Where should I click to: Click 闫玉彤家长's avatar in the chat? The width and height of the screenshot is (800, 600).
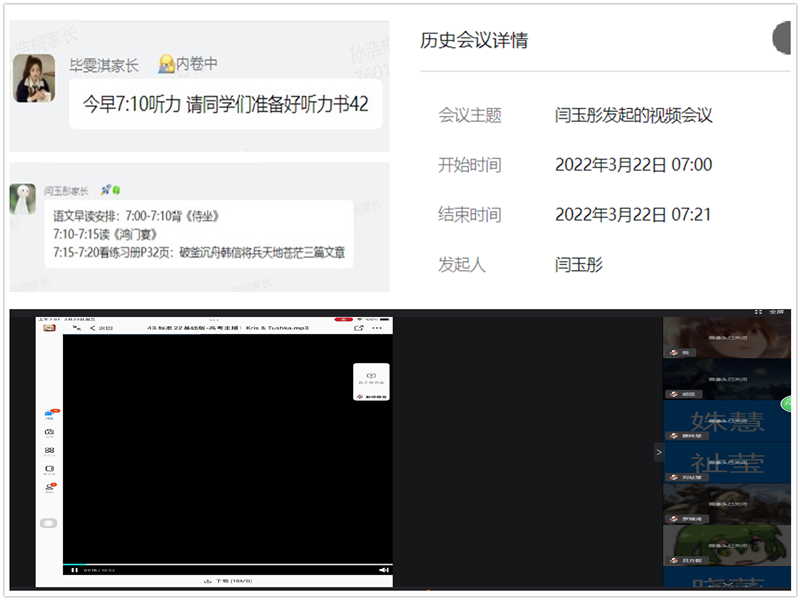pos(23,197)
